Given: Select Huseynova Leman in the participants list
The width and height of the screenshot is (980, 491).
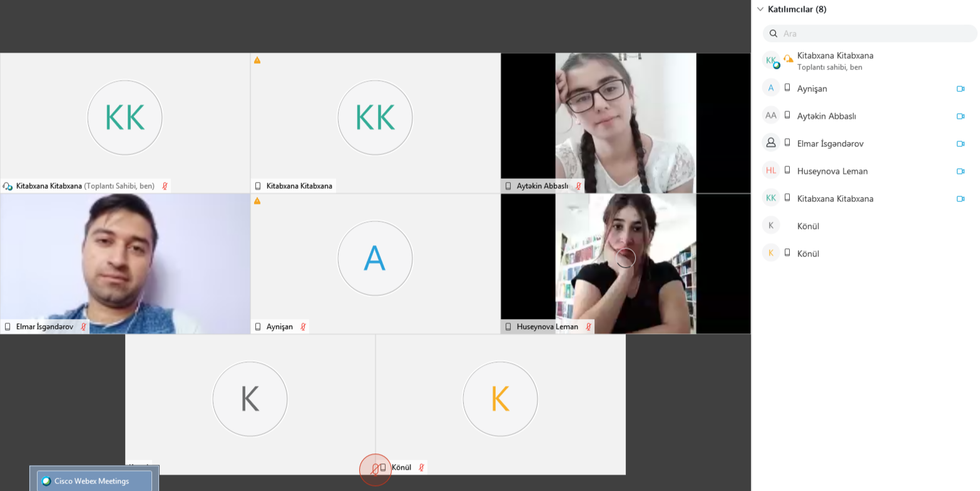Looking at the screenshot, I should point(832,171).
